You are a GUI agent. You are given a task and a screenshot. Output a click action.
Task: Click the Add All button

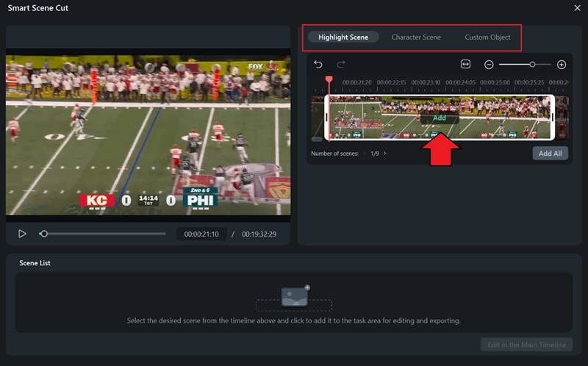550,154
